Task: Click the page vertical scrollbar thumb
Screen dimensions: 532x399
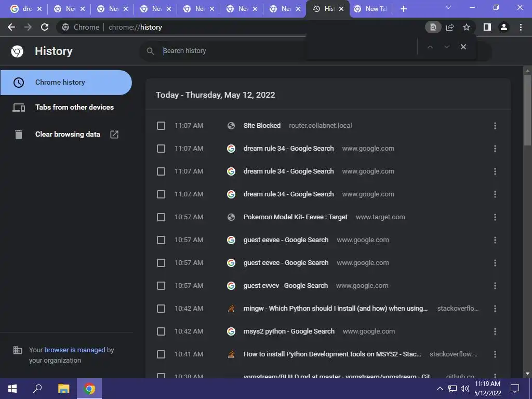Action: tap(527, 110)
